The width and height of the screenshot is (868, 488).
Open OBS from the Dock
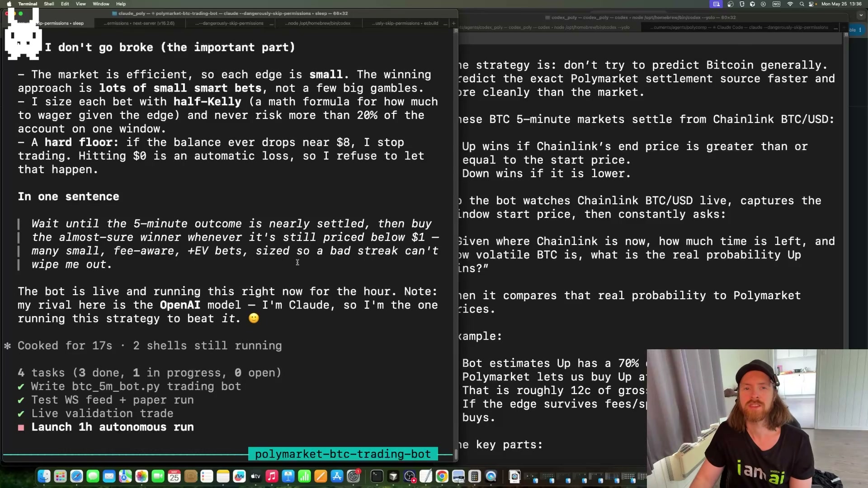(410, 476)
